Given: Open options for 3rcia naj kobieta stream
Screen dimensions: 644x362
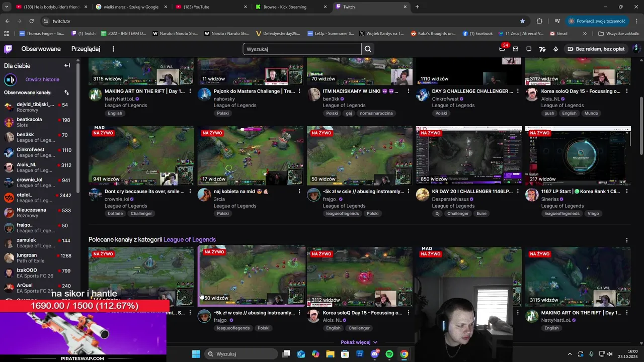Looking at the screenshot, I should pos(299,192).
